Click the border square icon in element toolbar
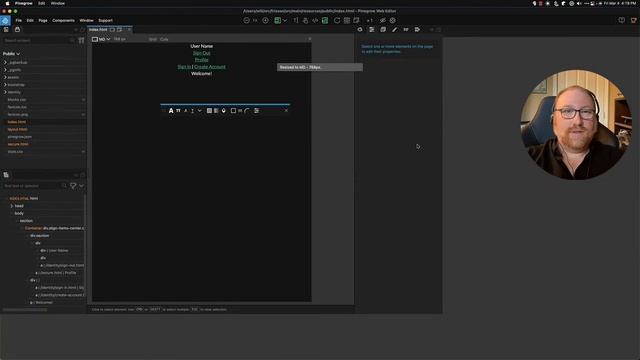The width and height of the screenshot is (640, 360). 233,111
